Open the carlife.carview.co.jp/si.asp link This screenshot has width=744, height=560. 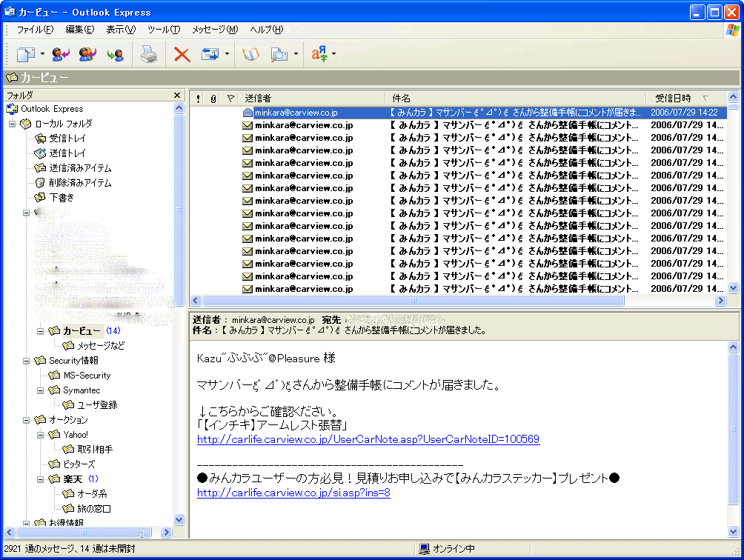coord(293,493)
